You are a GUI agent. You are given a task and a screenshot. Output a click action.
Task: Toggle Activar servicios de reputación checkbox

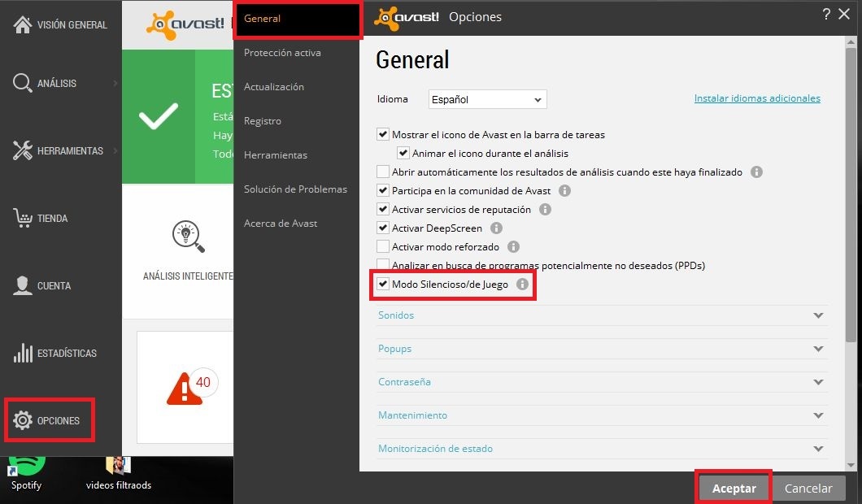pos(383,210)
